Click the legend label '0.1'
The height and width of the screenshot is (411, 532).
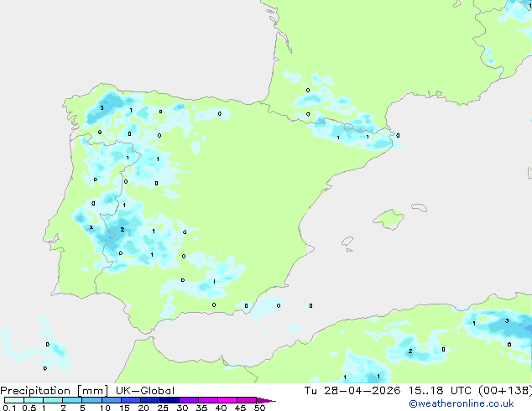tap(9, 408)
